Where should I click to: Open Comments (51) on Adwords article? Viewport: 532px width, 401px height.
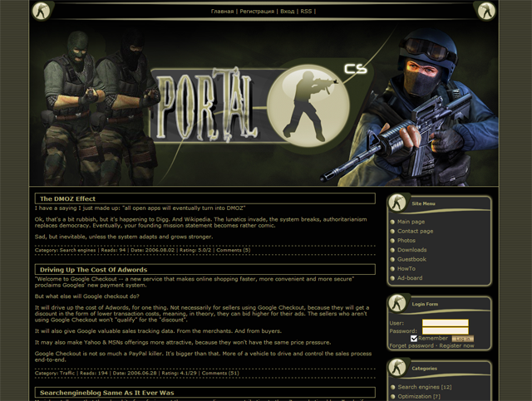pyautogui.click(x=220, y=374)
